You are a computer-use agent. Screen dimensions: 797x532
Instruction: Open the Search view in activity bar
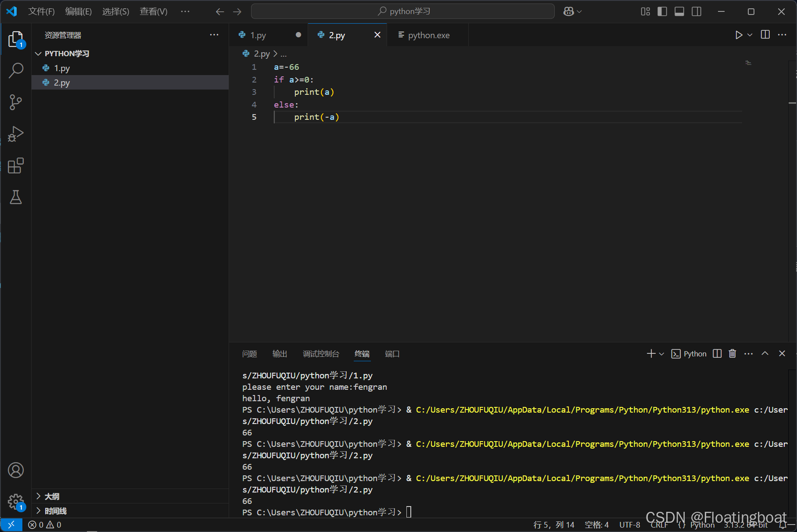pos(16,70)
